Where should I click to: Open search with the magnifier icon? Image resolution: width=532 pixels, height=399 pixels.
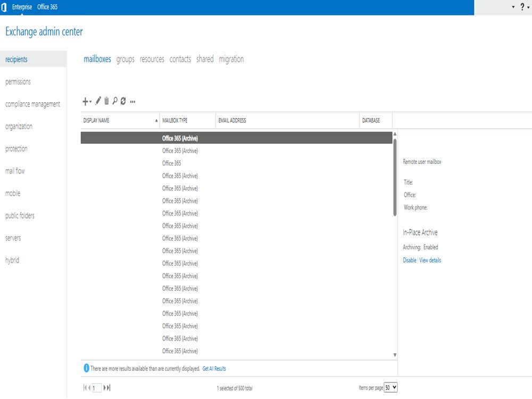[115, 101]
